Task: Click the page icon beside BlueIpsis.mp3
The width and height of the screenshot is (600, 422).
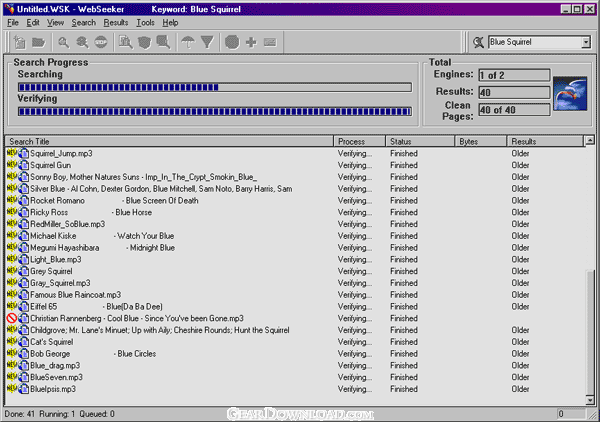Action: [24, 389]
